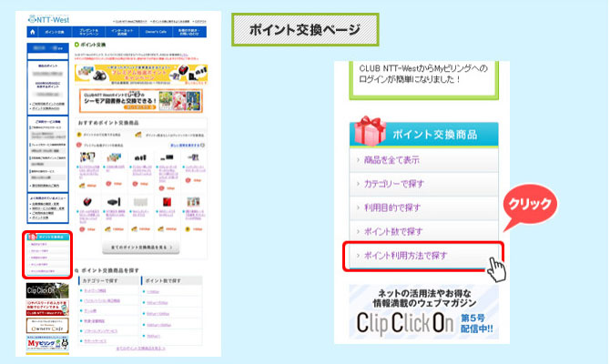Click the Owner's Cafe banner in left sidebar

click(x=47, y=326)
